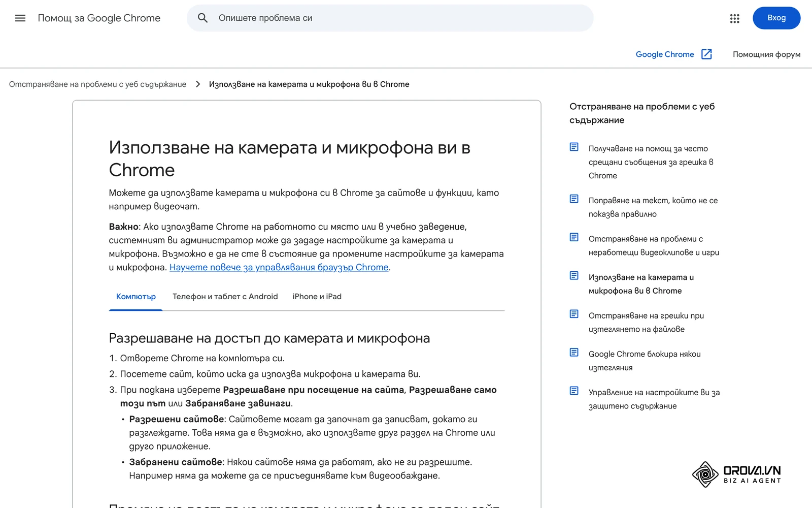Click breadcrumb chevron arrow
The height and width of the screenshot is (508, 812).
(198, 84)
